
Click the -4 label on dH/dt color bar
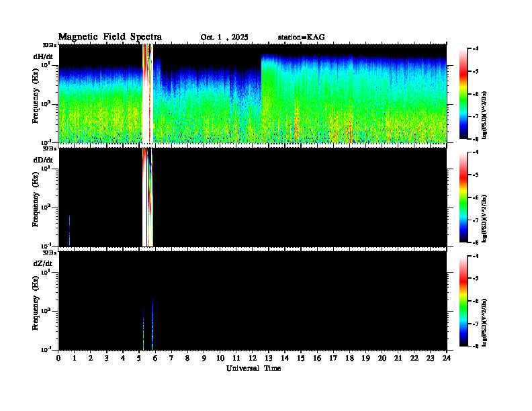pyautogui.click(x=476, y=48)
